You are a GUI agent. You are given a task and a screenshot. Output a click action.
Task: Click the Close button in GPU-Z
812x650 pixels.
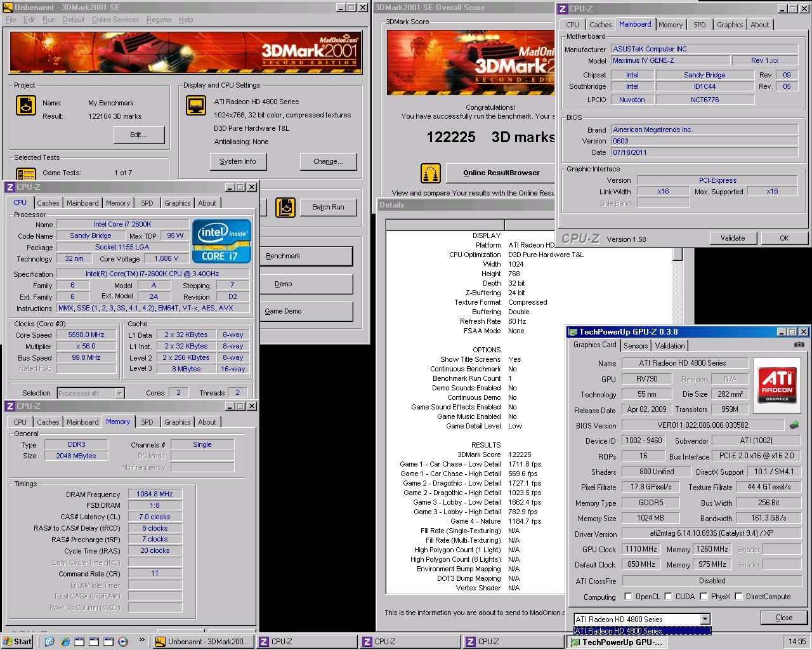click(x=784, y=618)
